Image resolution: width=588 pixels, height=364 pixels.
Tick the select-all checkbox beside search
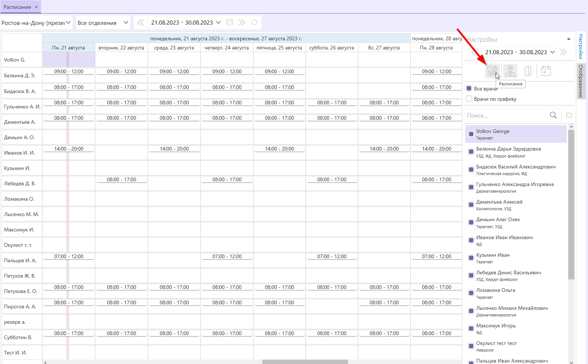coord(569,115)
